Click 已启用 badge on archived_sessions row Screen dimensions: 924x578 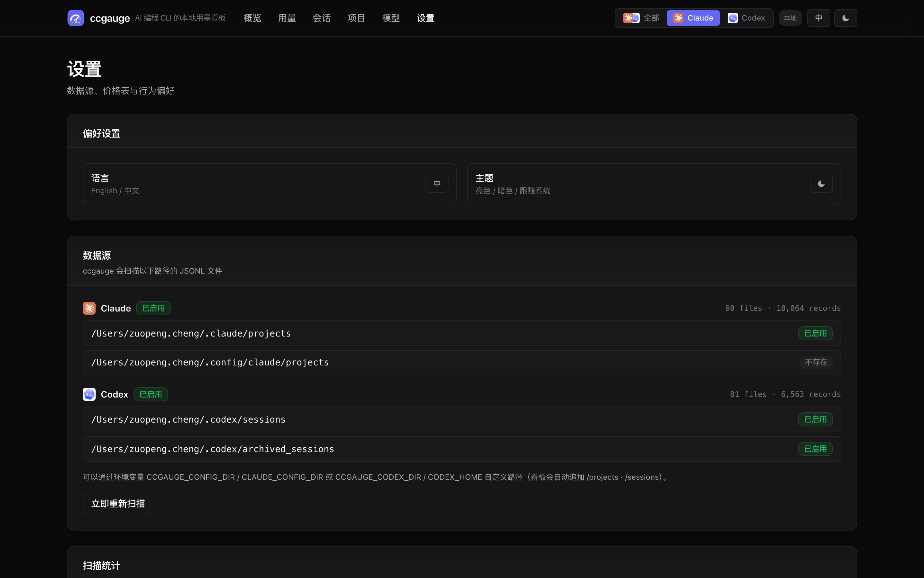tap(815, 449)
